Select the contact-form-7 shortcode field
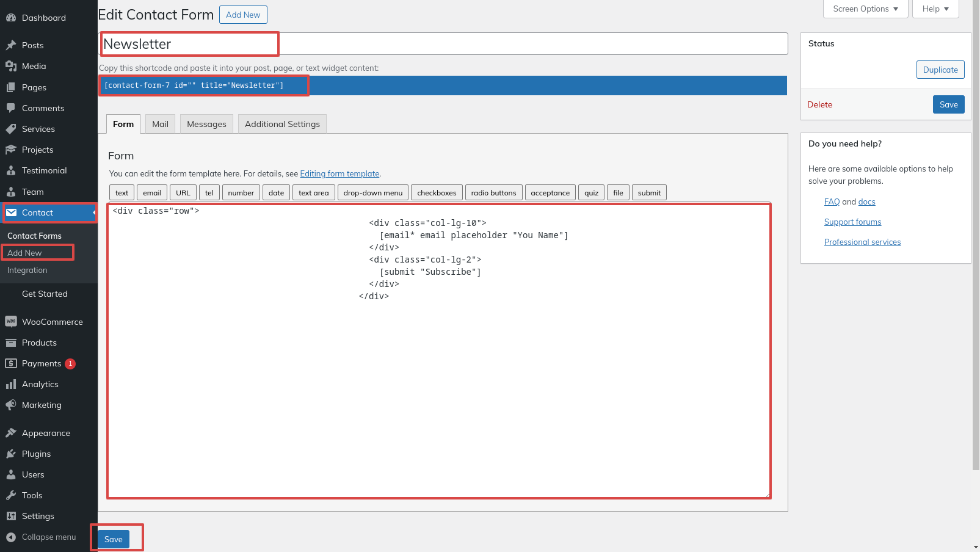The image size is (980, 552). (x=443, y=85)
